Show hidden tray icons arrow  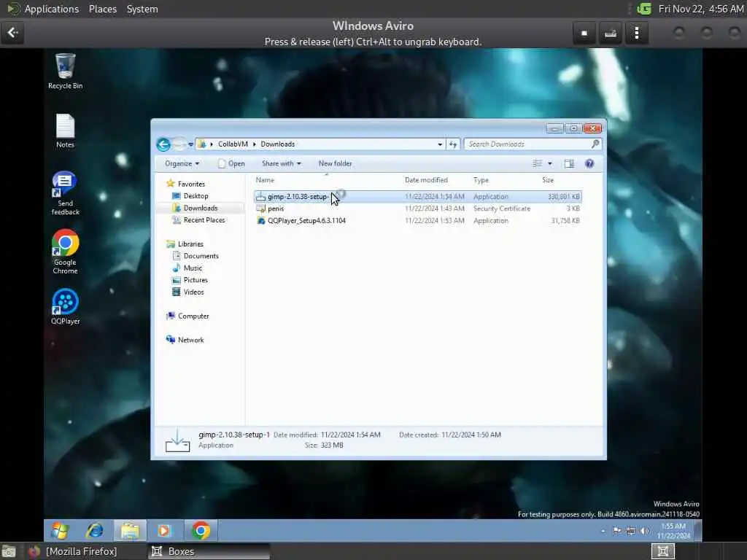(603, 531)
